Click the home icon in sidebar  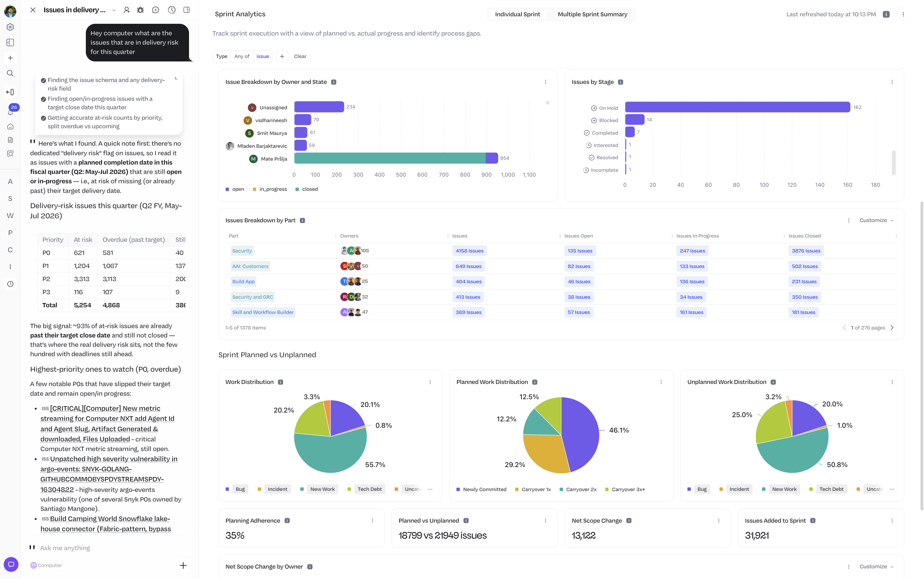(10, 126)
